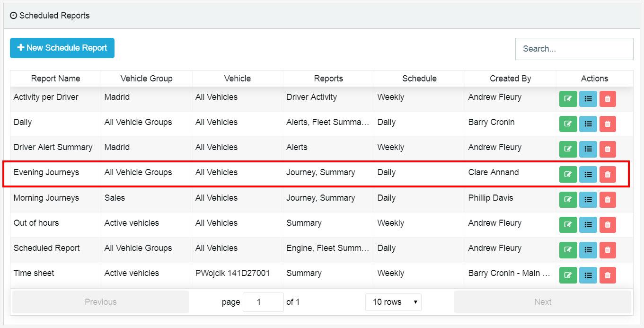Edit the Evening Journeys schedule
This screenshot has width=644, height=328.
[568, 174]
